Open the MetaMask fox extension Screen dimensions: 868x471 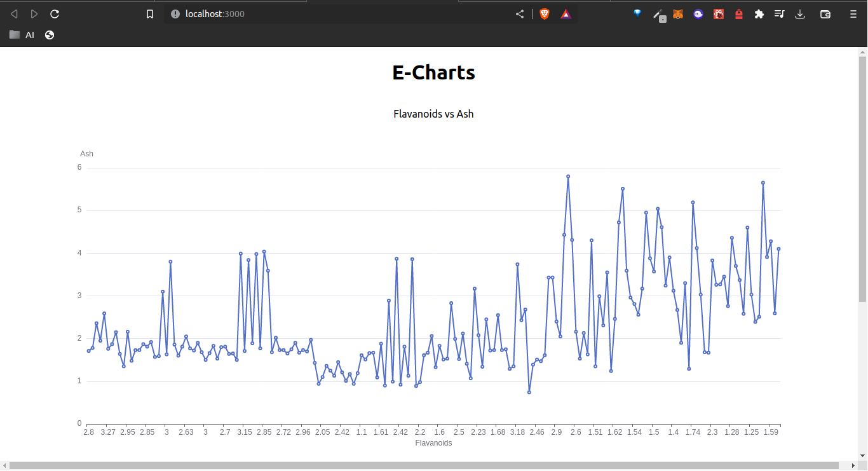678,14
